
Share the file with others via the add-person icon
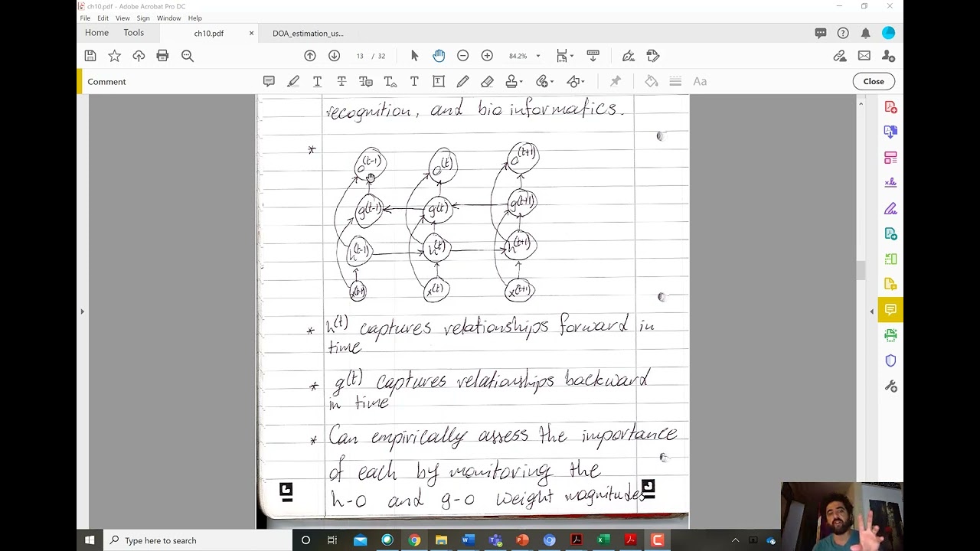tap(888, 56)
